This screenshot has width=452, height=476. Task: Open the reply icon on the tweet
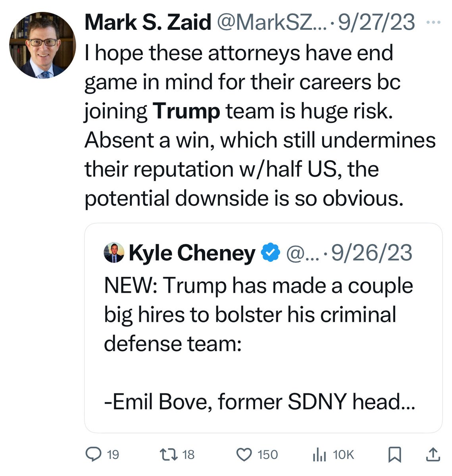pos(94,454)
